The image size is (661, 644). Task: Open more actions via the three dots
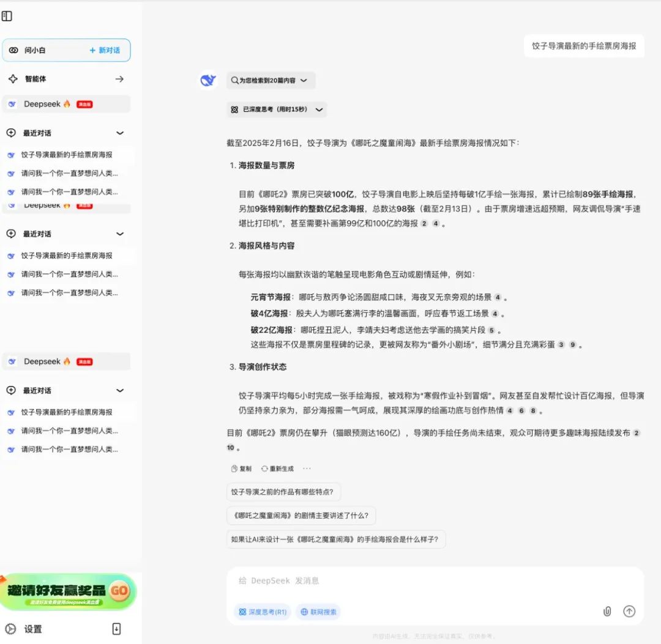307,468
